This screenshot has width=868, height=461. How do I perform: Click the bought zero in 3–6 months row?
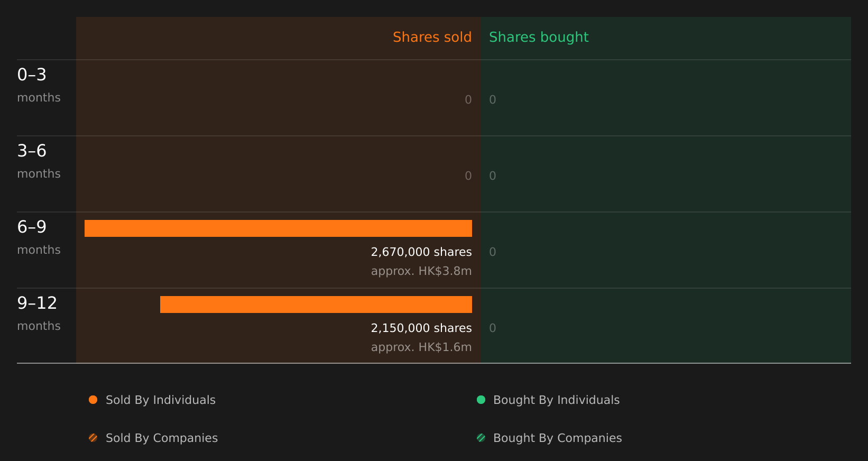coord(493,176)
